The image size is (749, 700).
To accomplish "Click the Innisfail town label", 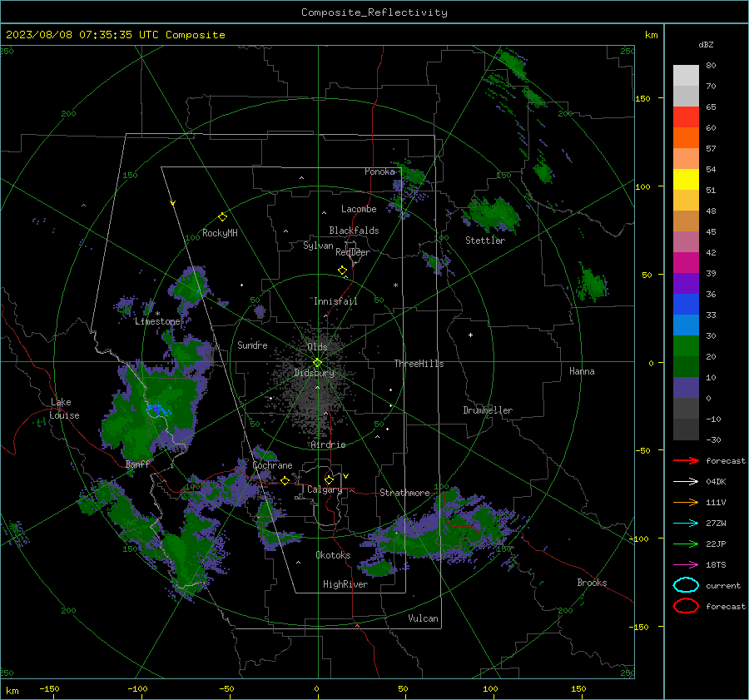I will click(335, 301).
